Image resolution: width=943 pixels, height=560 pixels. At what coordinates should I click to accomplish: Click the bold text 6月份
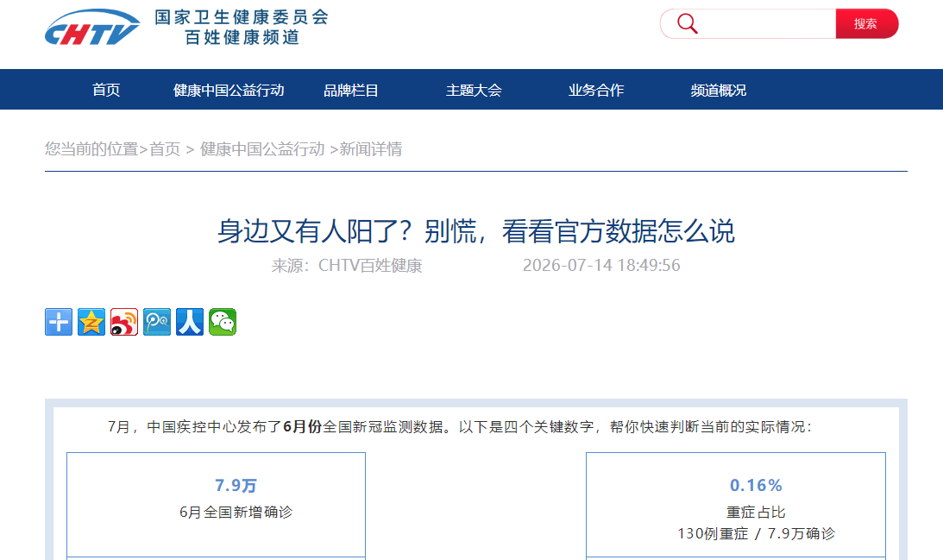click(303, 427)
